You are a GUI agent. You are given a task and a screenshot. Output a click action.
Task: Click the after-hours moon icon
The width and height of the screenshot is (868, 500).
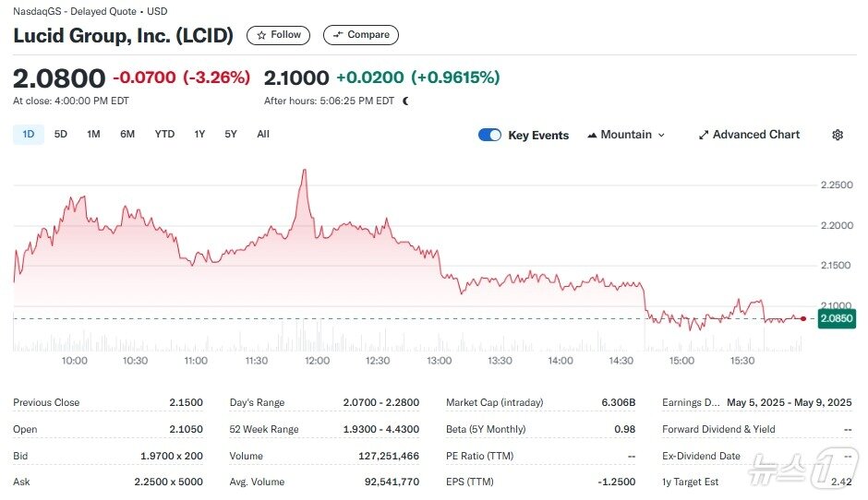pos(405,101)
